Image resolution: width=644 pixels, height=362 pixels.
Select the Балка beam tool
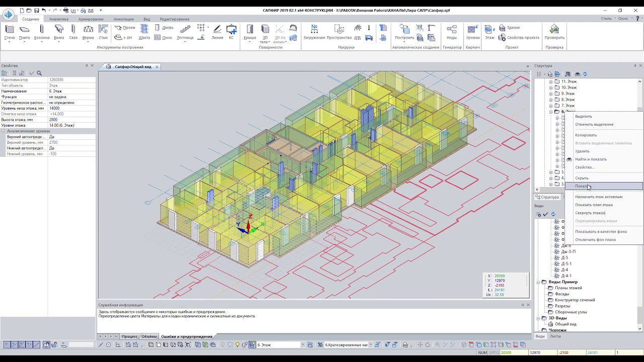coord(59,32)
